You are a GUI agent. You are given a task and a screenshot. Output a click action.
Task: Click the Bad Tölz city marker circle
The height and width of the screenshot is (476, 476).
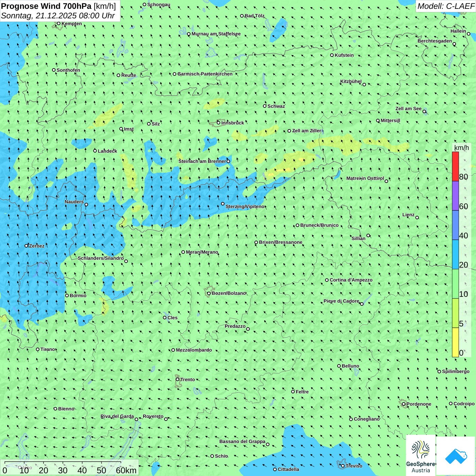(x=242, y=16)
